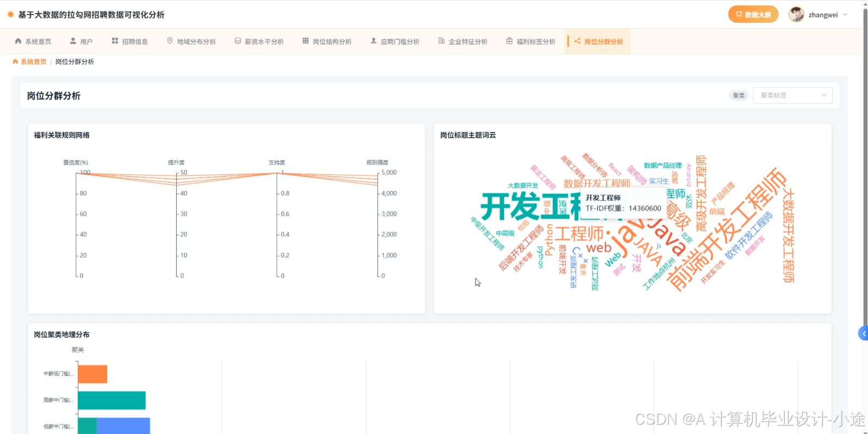Click the orange logo dot by title

[10, 15]
